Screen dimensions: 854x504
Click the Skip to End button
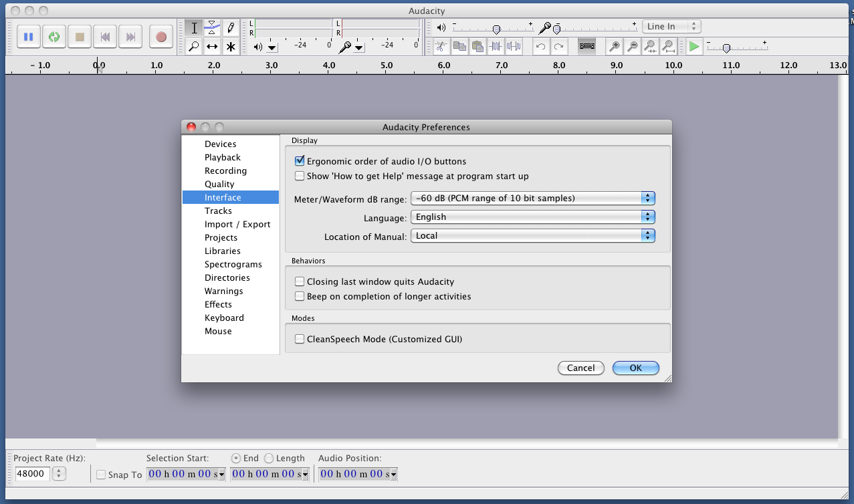tap(131, 37)
